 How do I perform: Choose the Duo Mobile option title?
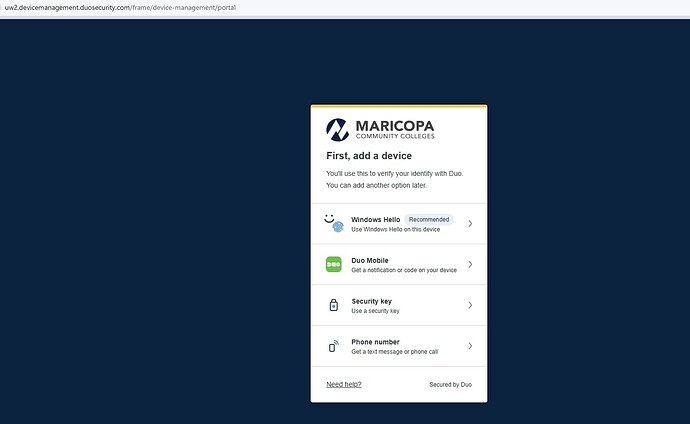pos(370,260)
